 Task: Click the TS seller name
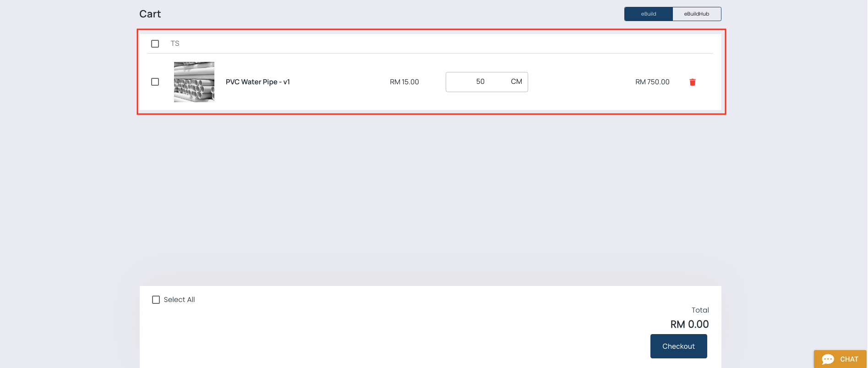(x=175, y=44)
